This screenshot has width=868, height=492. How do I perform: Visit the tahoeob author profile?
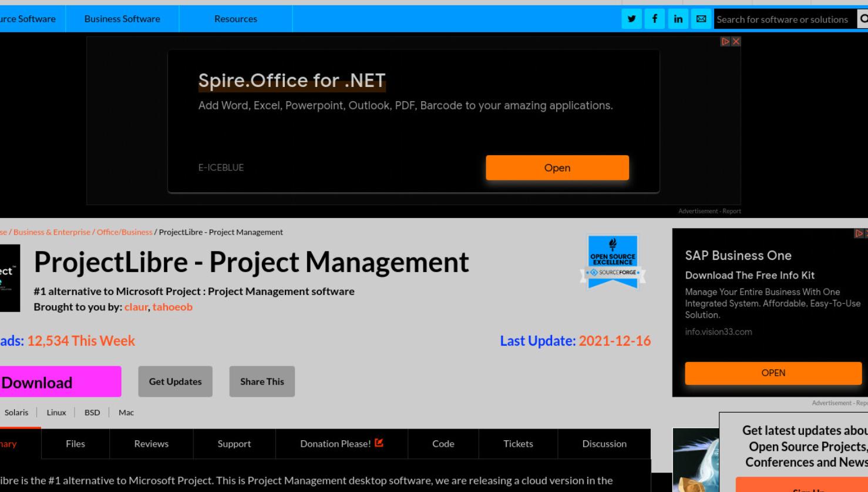tap(173, 307)
